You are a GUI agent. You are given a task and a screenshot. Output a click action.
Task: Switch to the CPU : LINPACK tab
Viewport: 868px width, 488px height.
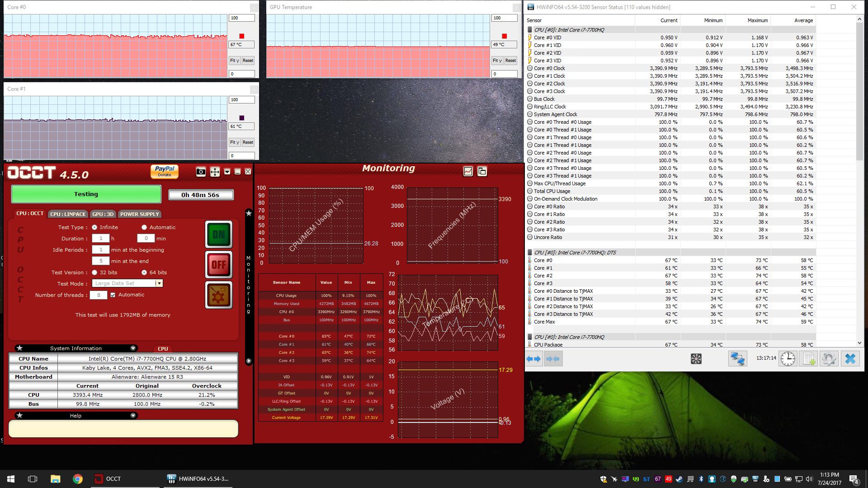68,214
